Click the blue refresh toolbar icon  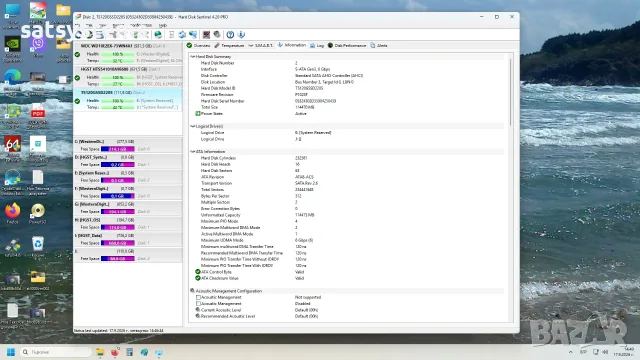click(x=79, y=35)
